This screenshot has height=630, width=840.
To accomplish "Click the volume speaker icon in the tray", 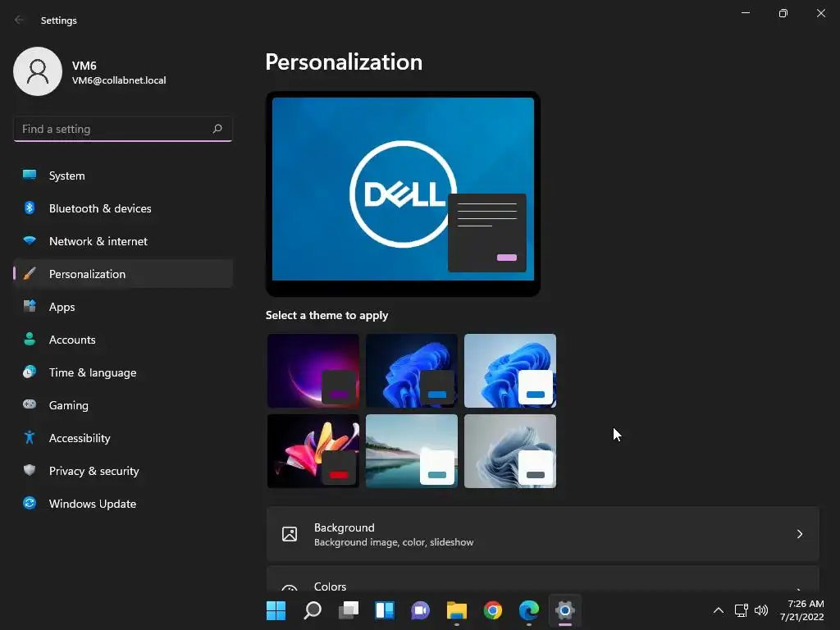I will click(x=760, y=610).
